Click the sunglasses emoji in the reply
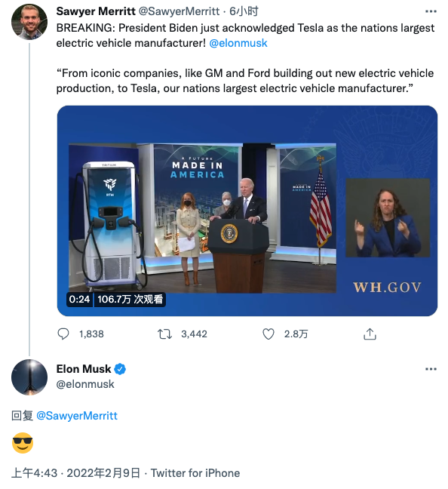 click(x=23, y=443)
